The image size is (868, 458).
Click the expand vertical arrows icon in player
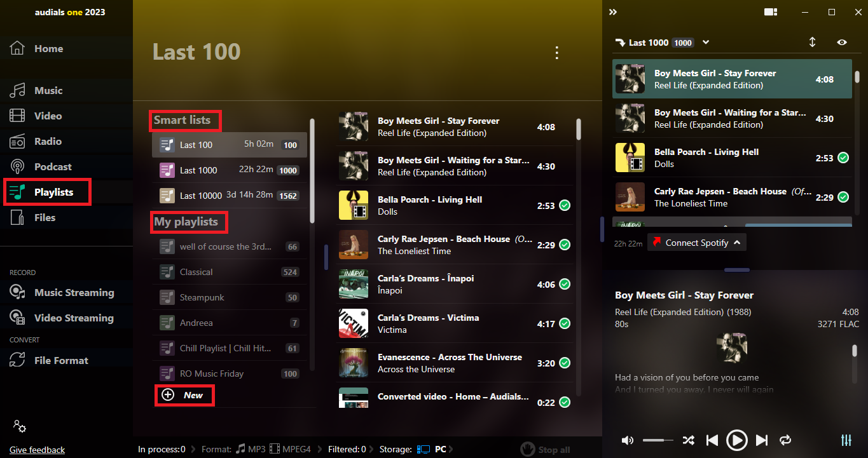click(812, 43)
